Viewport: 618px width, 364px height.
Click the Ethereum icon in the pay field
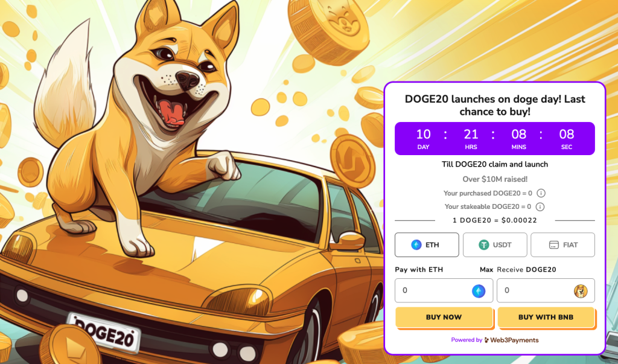click(479, 291)
